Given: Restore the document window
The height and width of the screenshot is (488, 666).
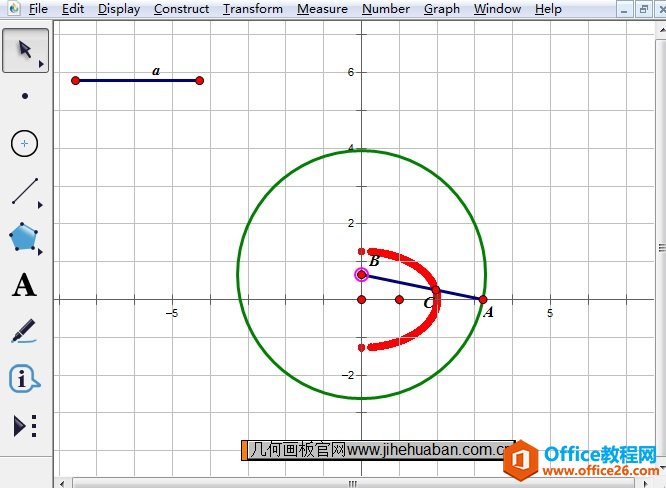Looking at the screenshot, I should [643, 9].
